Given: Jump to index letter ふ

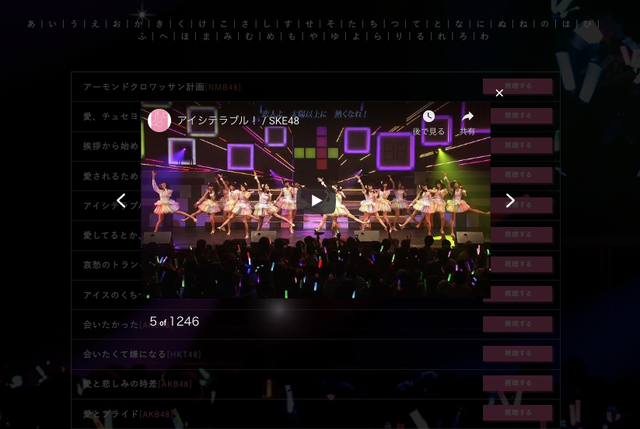Looking at the screenshot, I should (x=142, y=36).
